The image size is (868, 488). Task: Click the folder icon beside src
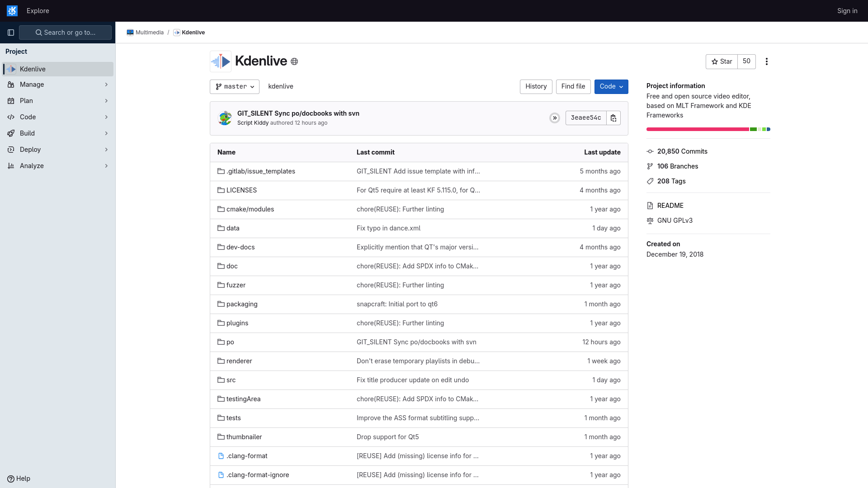click(x=221, y=380)
